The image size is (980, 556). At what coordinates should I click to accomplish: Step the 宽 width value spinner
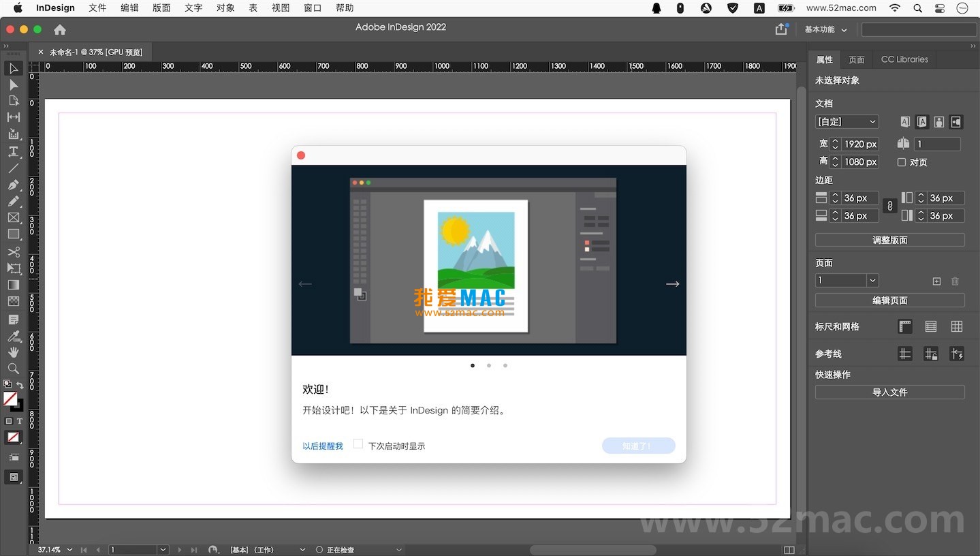[836, 144]
